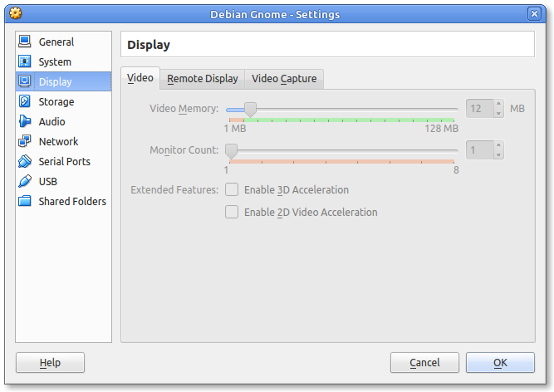Confirm settings with OK button
Image resolution: width=554 pixels, height=392 pixels.
500,362
